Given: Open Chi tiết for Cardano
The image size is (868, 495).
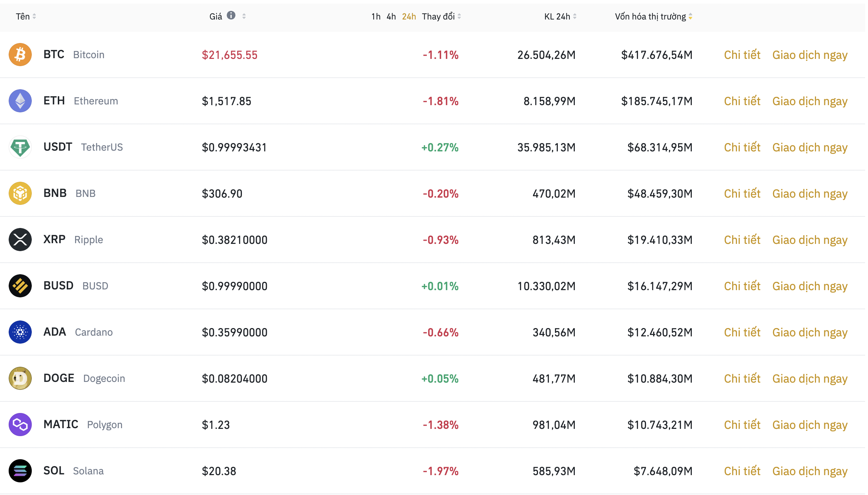Looking at the screenshot, I should click(x=742, y=332).
